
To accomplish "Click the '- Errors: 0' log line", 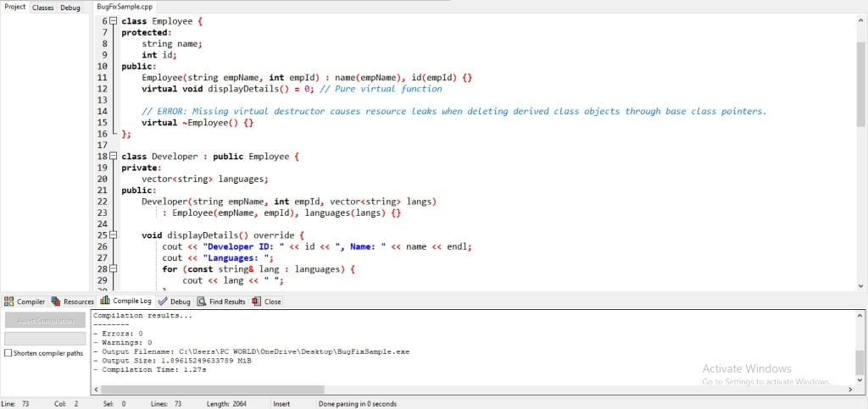I will [x=118, y=334].
